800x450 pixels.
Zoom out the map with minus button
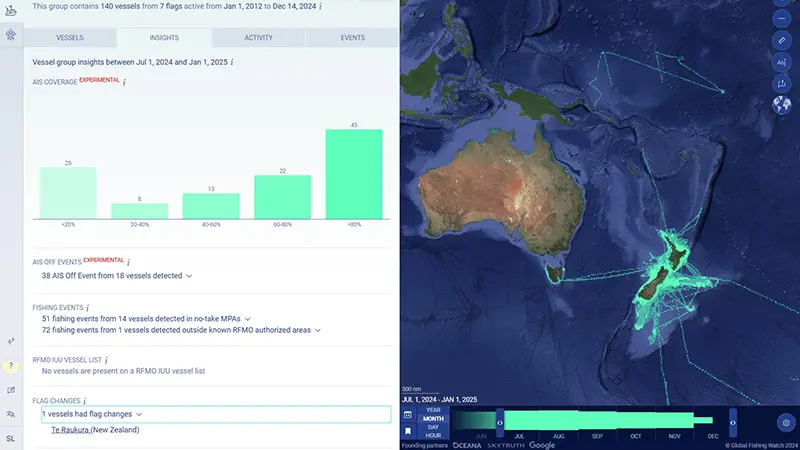[x=781, y=19]
